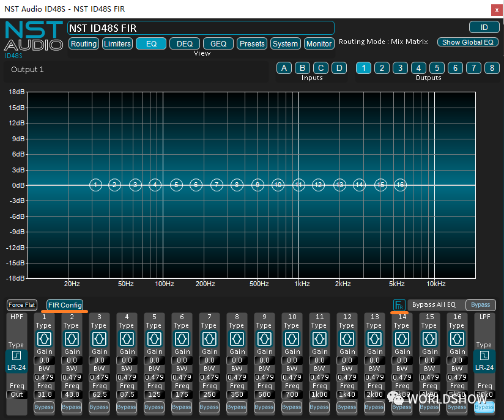
Task: Open filter type icon for EQ band 2
Action: pyautogui.click(x=72, y=339)
